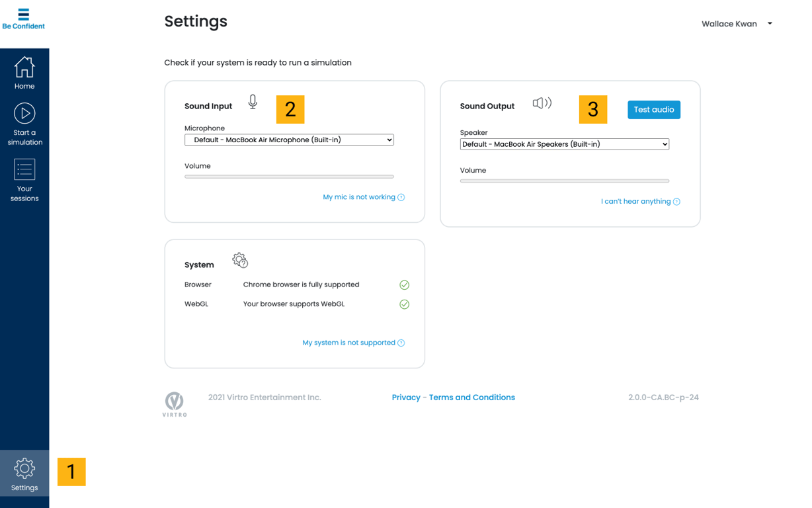
Task: Click the speaker icon beside Sound Output
Action: tap(542, 103)
